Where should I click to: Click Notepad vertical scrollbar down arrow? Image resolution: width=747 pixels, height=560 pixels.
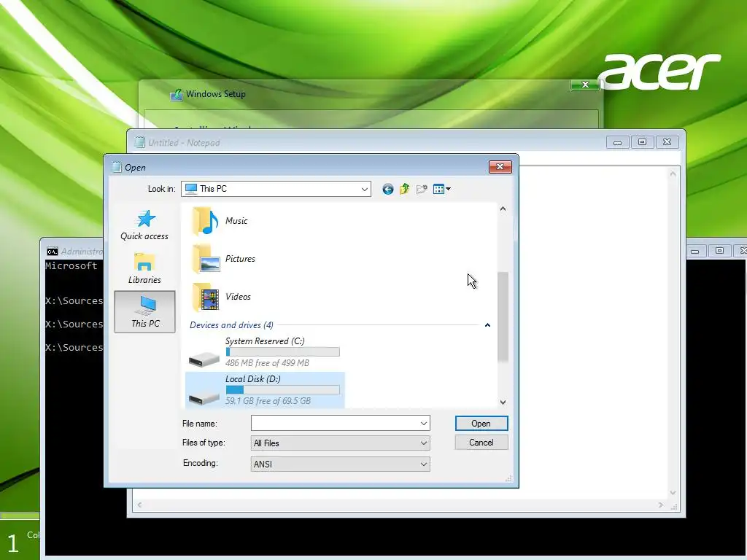pyautogui.click(x=673, y=493)
